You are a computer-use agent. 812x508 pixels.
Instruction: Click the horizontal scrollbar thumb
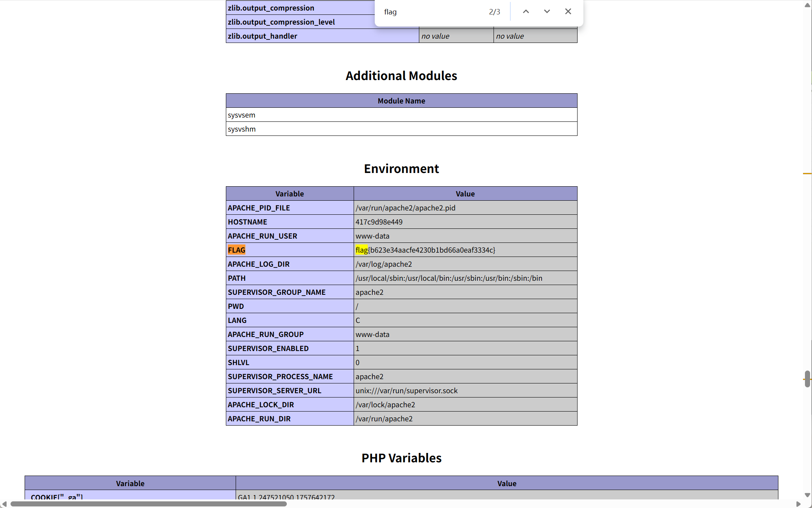click(x=148, y=504)
